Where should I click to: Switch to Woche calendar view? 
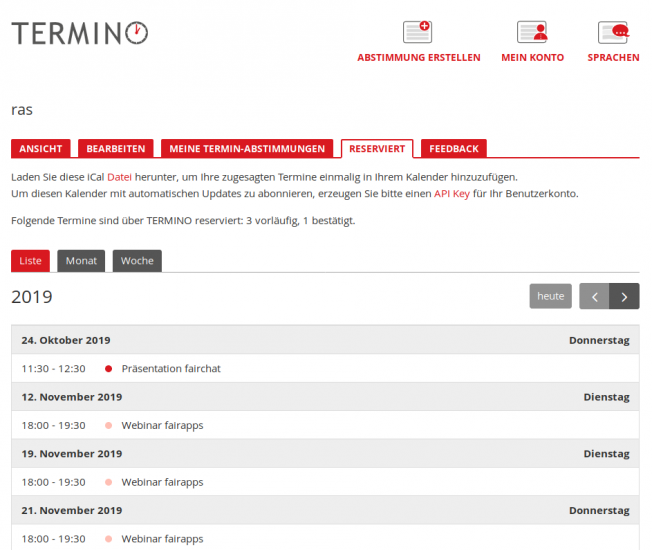[x=137, y=261]
